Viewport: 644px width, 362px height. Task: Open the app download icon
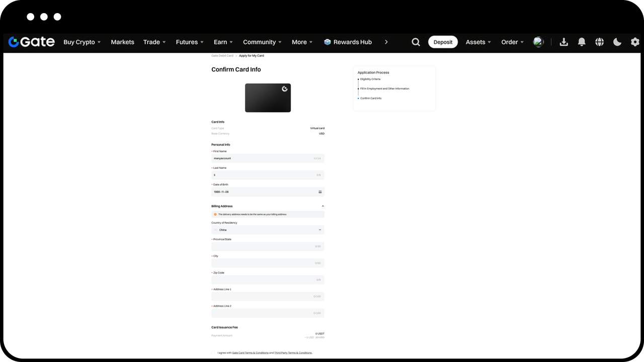(x=563, y=42)
